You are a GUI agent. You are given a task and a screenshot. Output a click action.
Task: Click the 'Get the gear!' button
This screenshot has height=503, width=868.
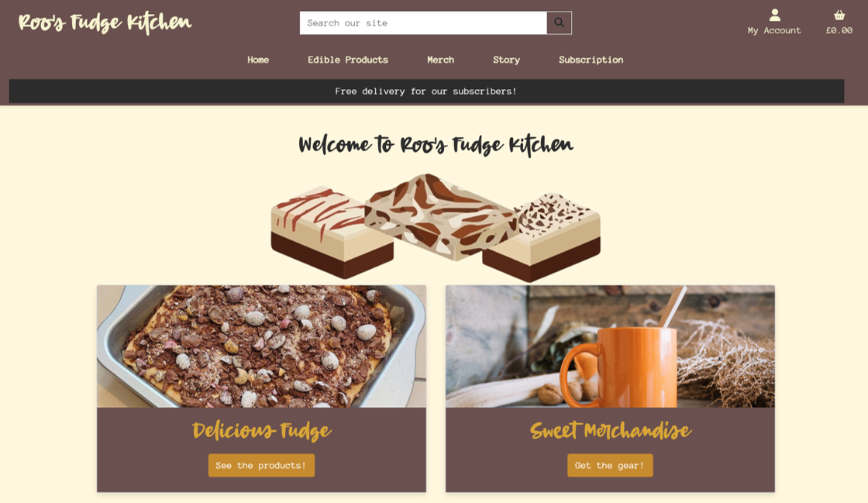[x=610, y=465]
